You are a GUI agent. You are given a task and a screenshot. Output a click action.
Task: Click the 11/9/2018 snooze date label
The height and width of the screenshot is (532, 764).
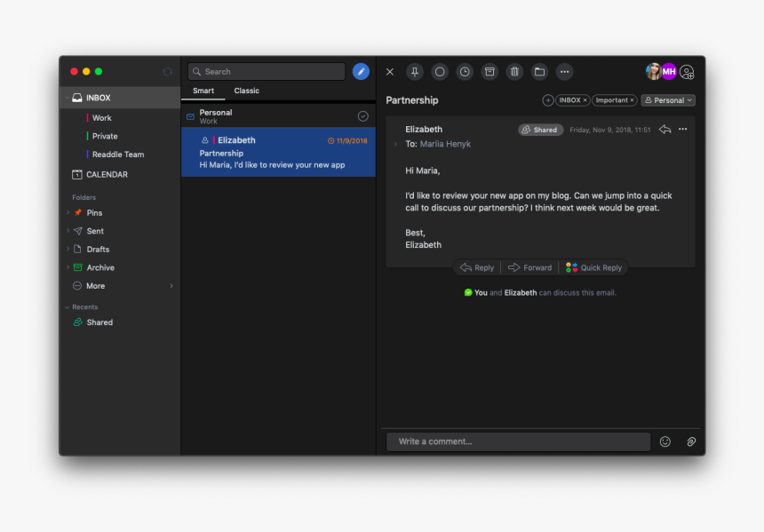point(347,141)
